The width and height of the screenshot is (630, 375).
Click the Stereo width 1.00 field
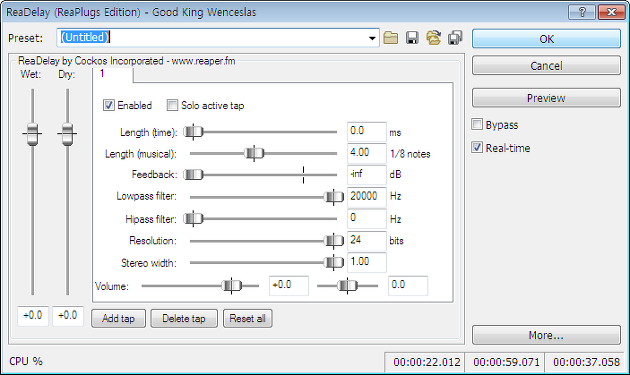[x=366, y=262]
